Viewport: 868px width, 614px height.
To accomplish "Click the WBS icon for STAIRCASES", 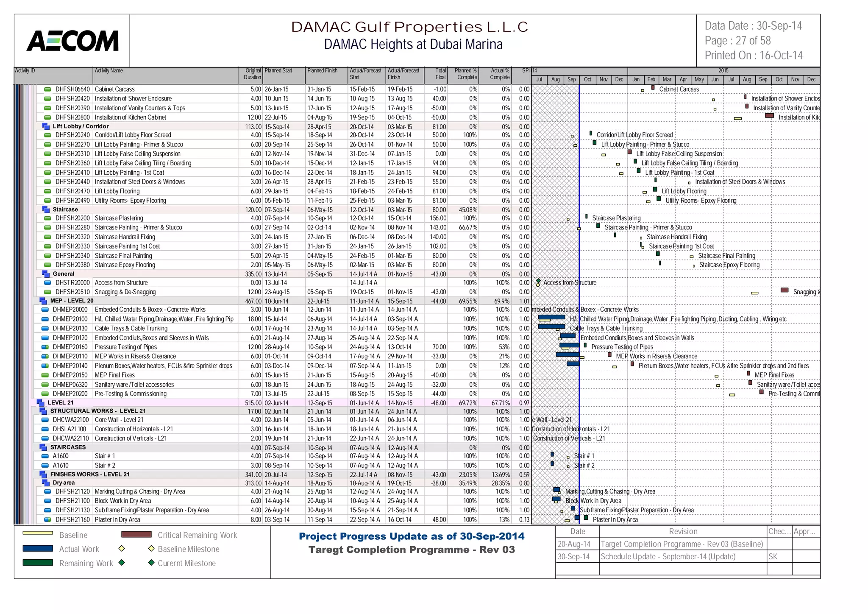I will coord(43,447).
